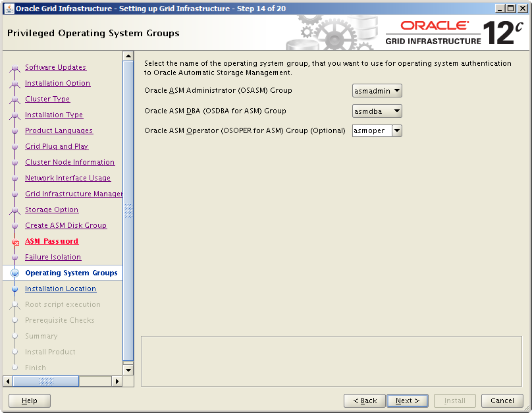Viewport: 532px width, 413px height.
Task: Click the Java icon in the title bar
Action: 9,9
